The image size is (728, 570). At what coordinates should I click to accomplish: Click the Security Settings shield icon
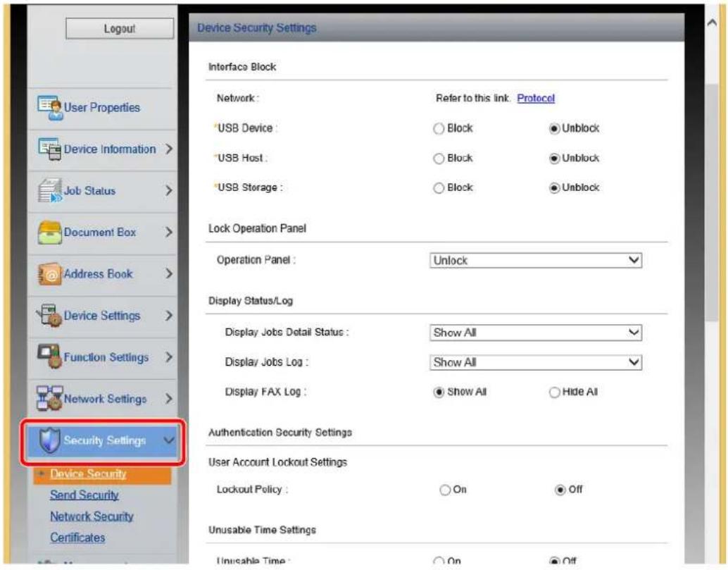point(50,440)
